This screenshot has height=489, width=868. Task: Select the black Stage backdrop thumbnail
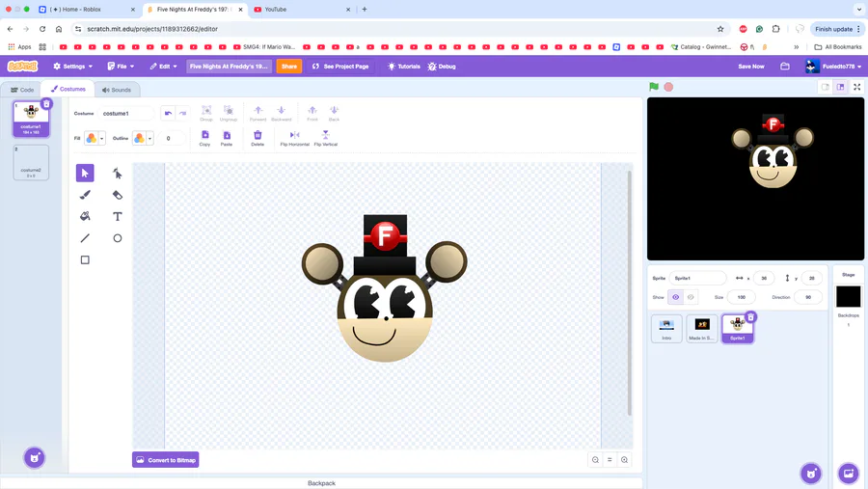pos(848,297)
